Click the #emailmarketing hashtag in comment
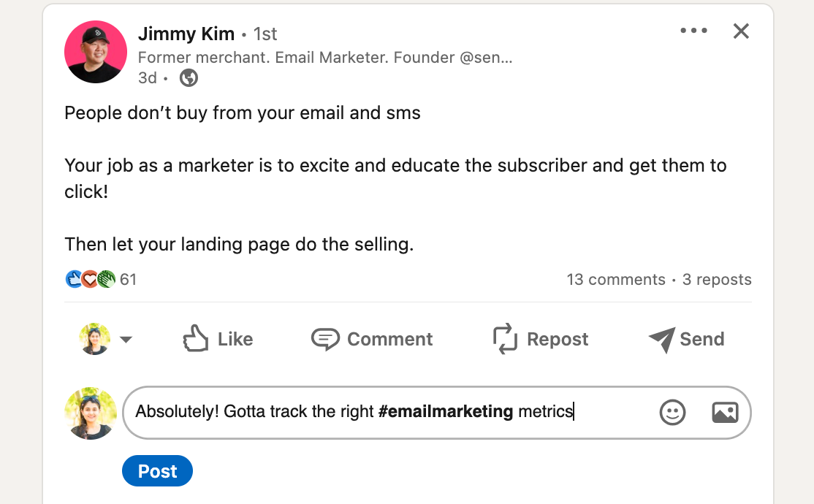Image resolution: width=814 pixels, height=504 pixels. click(446, 411)
